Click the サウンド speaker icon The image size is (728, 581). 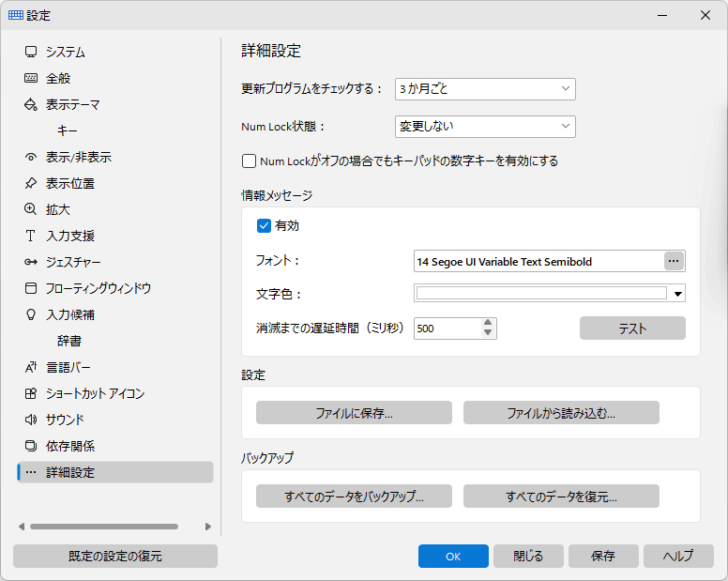(31, 420)
